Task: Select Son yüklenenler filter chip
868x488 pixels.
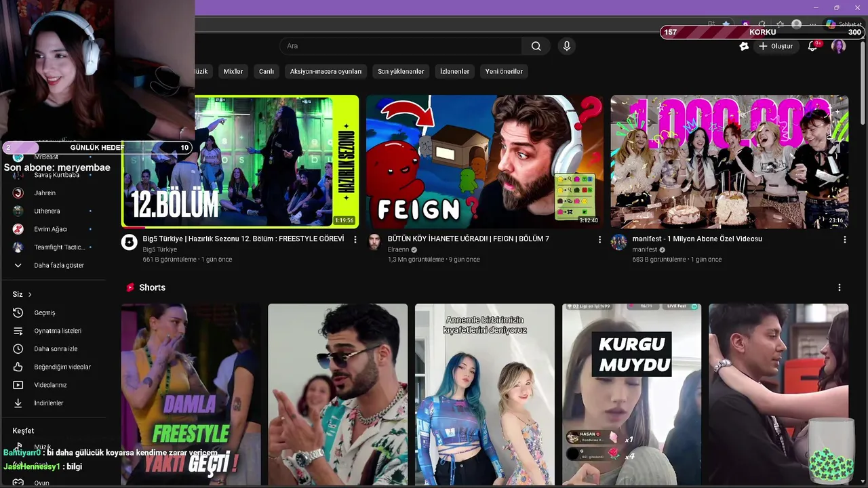Action: coord(401,71)
